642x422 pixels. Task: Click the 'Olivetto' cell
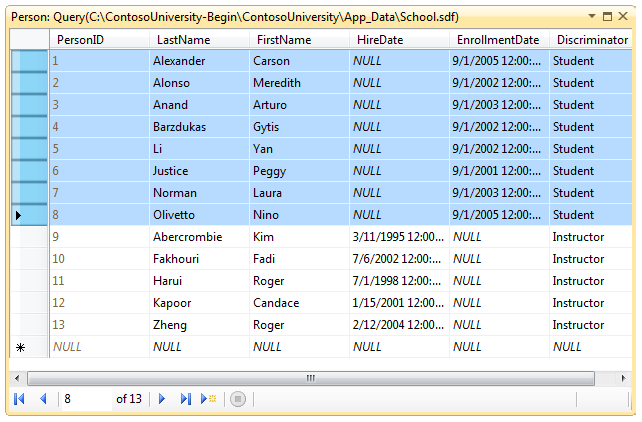click(199, 215)
